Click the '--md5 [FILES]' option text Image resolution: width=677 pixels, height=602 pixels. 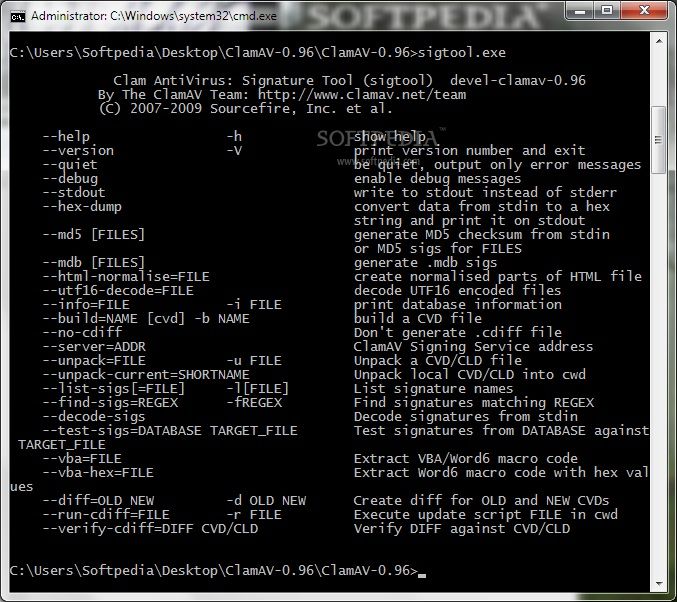pyautogui.click(x=94, y=234)
